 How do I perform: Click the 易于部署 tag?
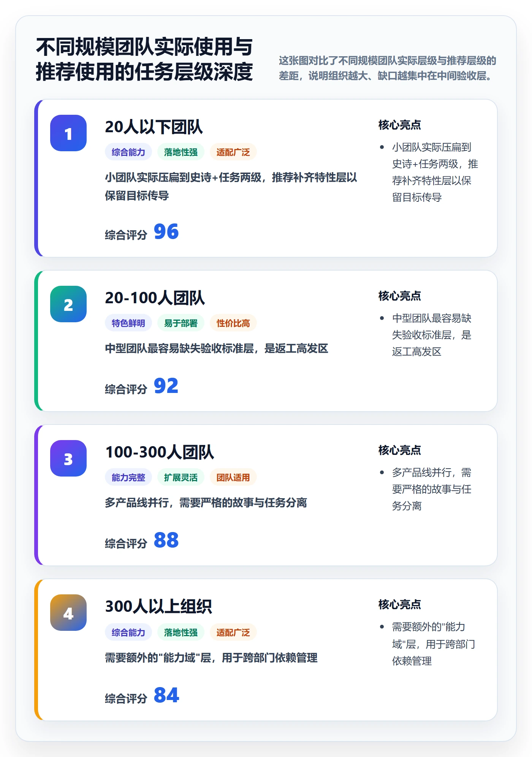tap(181, 323)
